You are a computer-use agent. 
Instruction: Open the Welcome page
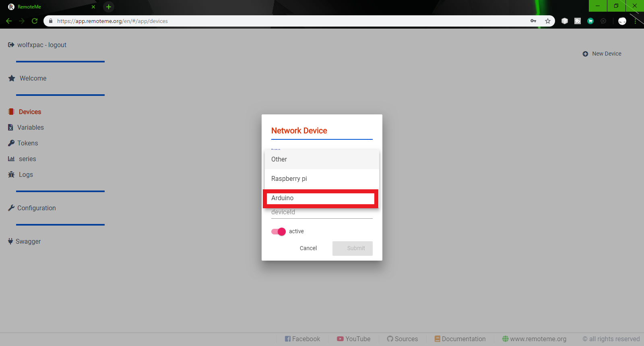(33, 78)
